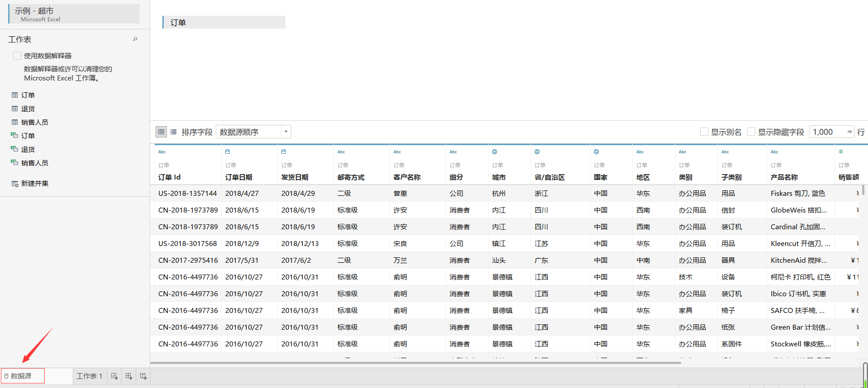
Task: Change date type icon of 发货日期
Action: point(284,152)
